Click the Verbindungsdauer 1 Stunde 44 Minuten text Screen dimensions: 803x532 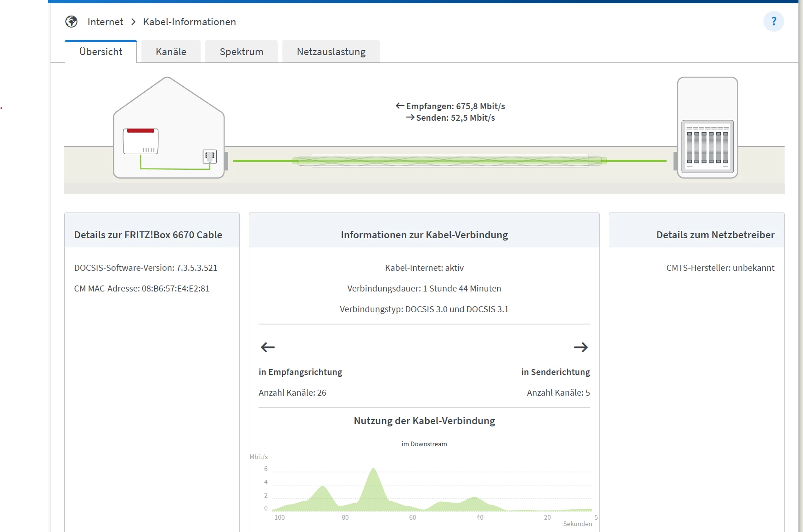[x=424, y=288]
